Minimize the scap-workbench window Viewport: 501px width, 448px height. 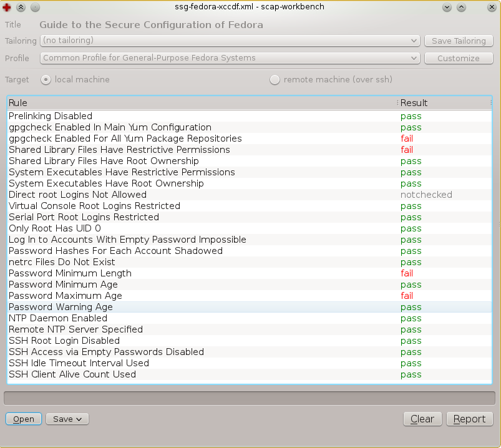pos(447,7)
